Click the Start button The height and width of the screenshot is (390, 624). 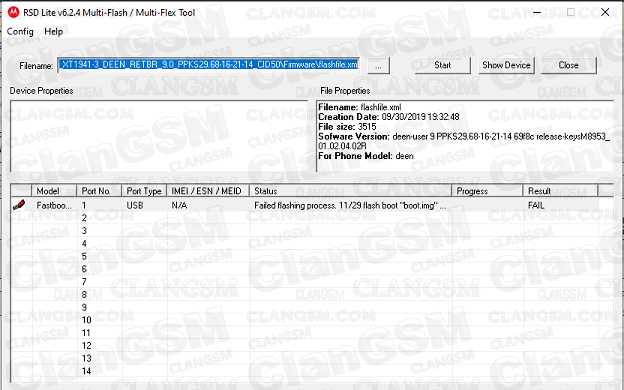443,65
